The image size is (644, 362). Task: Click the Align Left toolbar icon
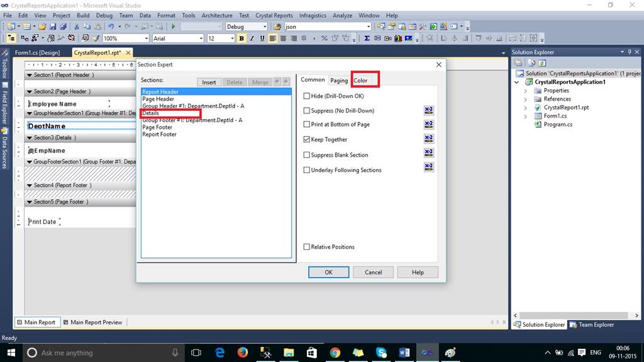[273, 38]
